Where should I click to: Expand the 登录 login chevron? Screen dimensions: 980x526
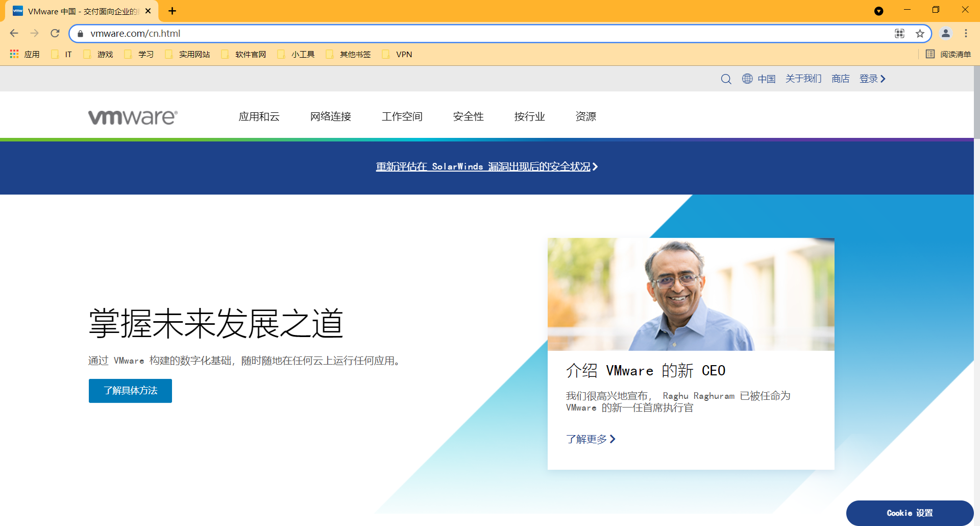(883, 79)
